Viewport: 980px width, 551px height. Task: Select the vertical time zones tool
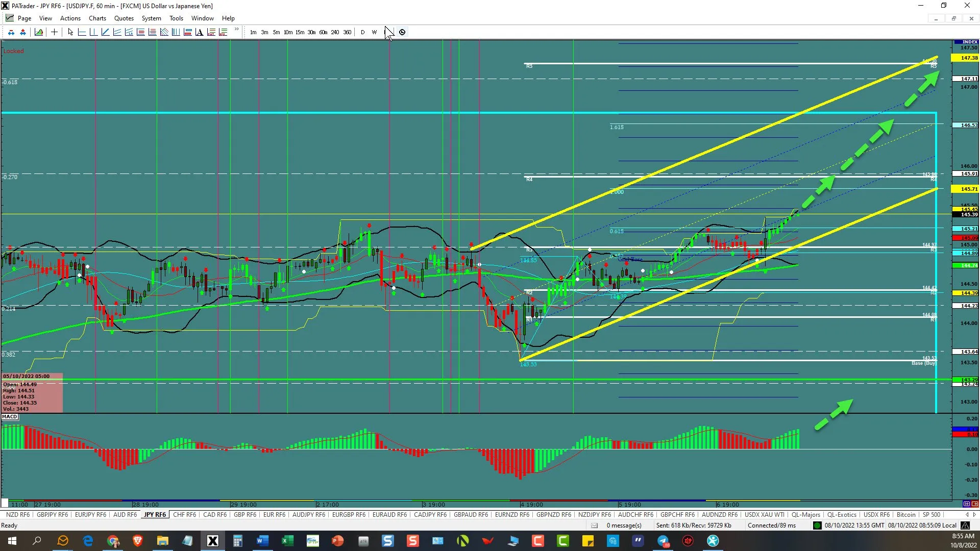[176, 32]
